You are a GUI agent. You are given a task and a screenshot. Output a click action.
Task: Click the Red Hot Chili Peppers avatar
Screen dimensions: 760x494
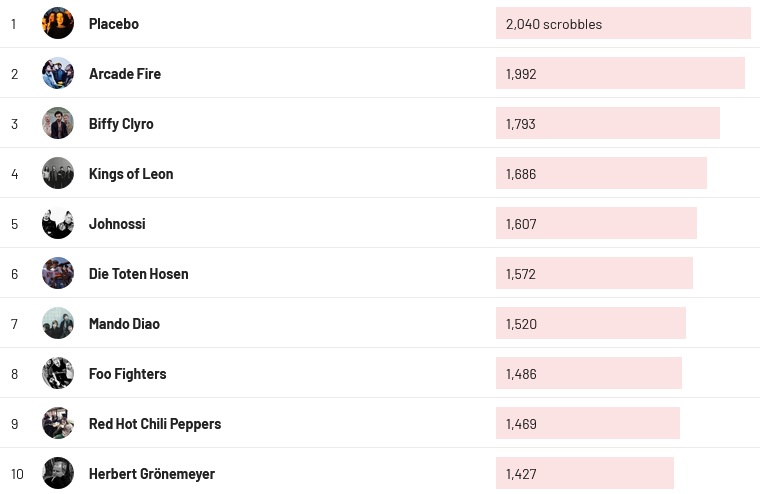tap(58, 423)
